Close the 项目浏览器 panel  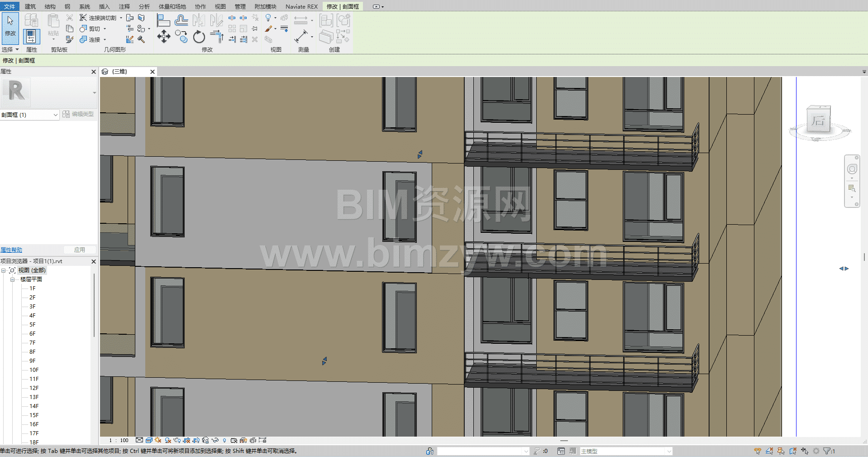94,261
